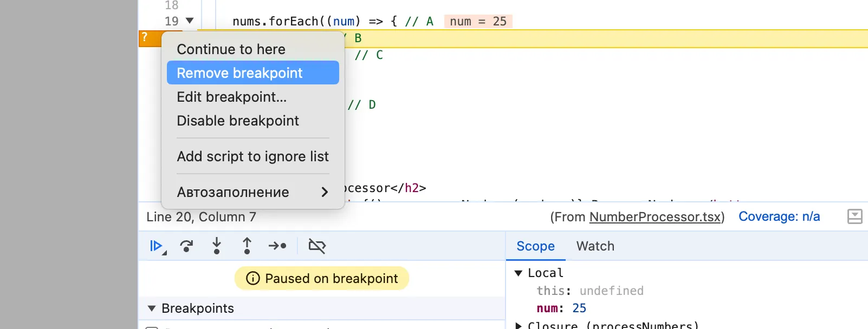Deactivate all breakpoints with the crossed icon
Image resolution: width=868 pixels, height=329 pixels.
point(317,246)
